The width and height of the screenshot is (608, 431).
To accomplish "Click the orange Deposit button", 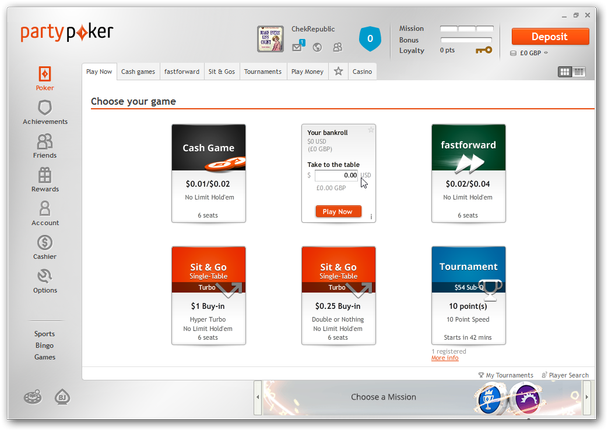I will pyautogui.click(x=550, y=37).
